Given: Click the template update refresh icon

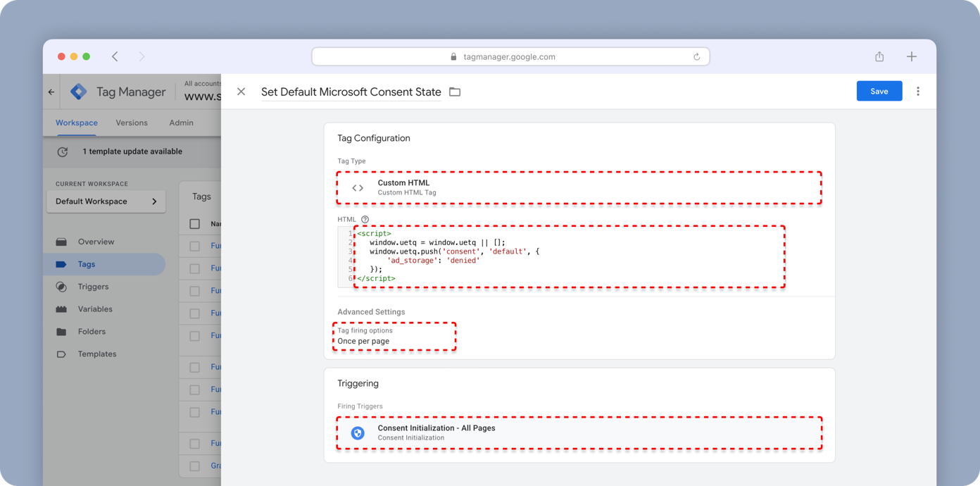Looking at the screenshot, I should (63, 151).
